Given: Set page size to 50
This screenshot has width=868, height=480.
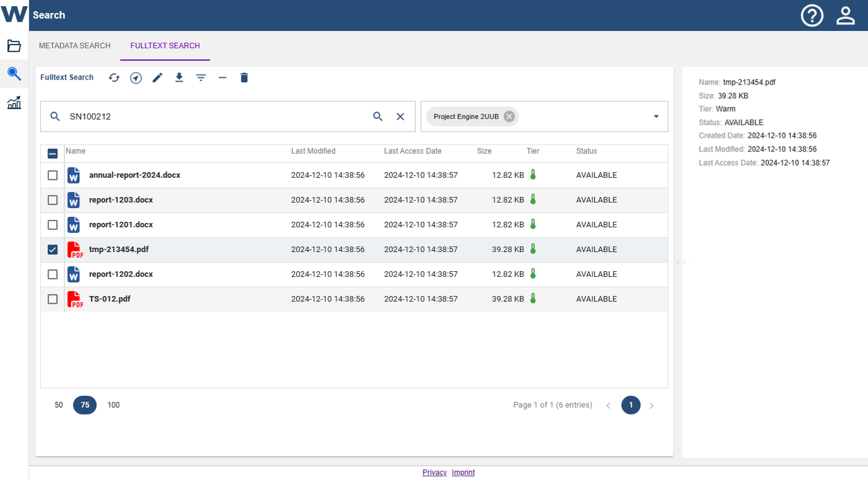Looking at the screenshot, I should (59, 405).
